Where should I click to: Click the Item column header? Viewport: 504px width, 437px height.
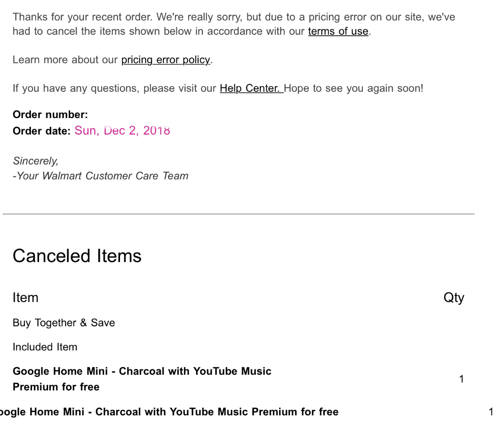point(25,298)
